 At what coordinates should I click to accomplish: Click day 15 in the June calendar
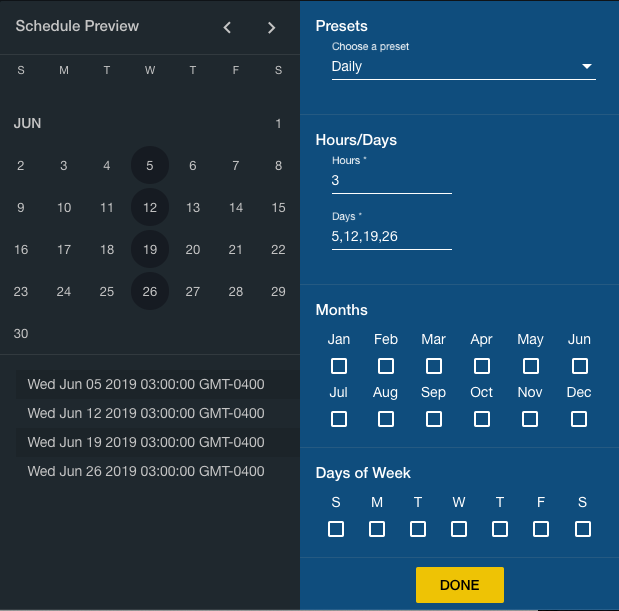[278, 208]
